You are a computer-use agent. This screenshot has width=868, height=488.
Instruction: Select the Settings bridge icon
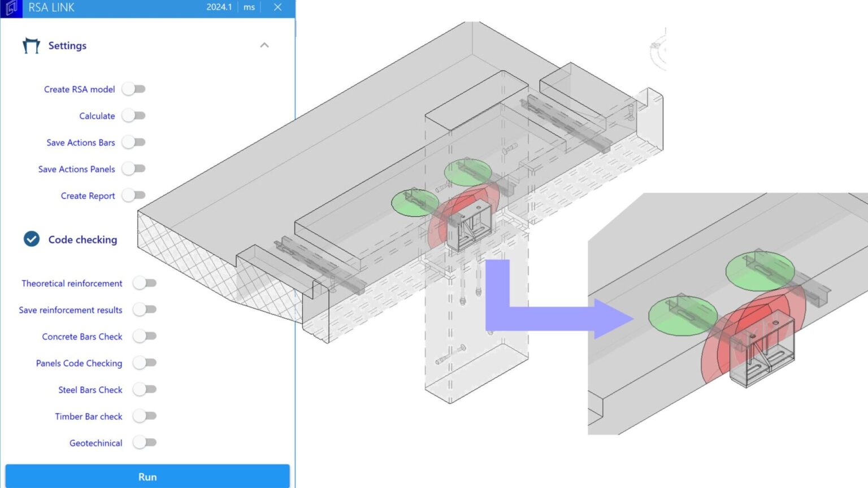[x=31, y=45]
